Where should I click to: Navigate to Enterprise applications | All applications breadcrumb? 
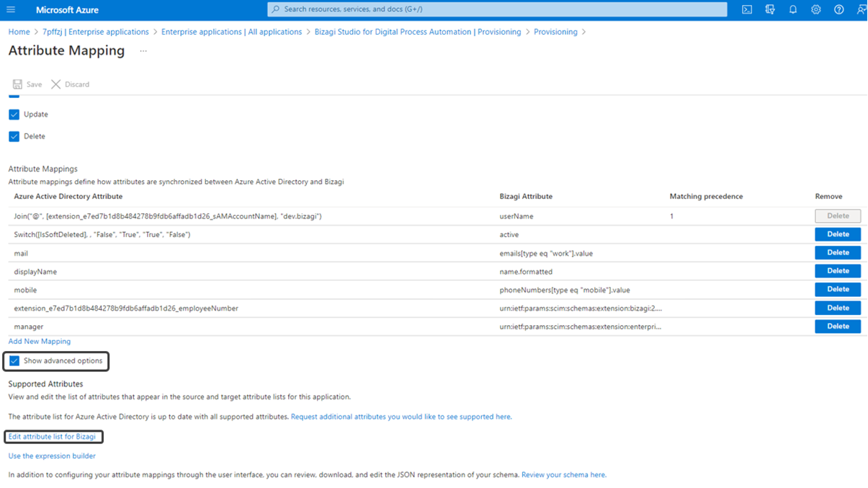231,32
